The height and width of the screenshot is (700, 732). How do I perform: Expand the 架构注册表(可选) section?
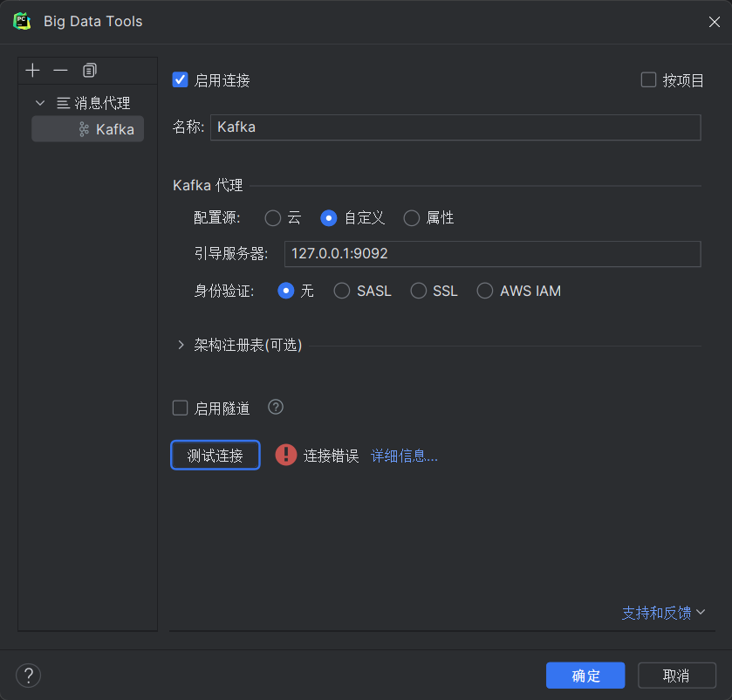181,345
